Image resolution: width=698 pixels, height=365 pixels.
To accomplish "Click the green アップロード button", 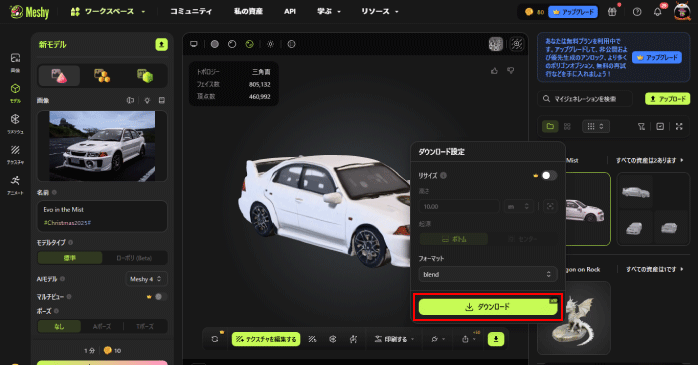I will (667, 99).
